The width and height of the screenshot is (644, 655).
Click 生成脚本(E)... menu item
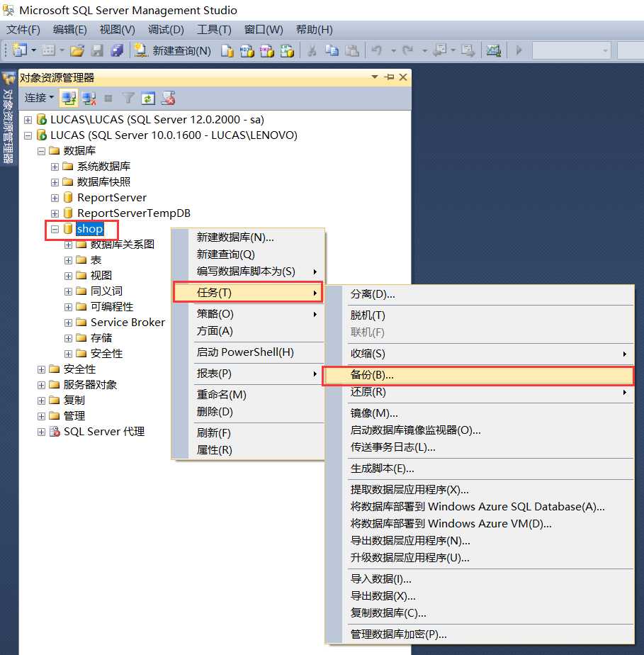[x=480, y=469]
